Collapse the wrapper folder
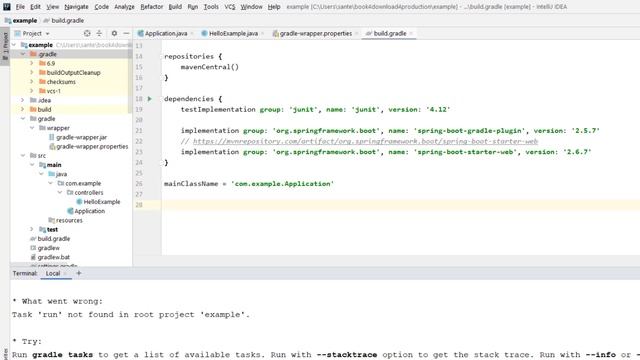This screenshot has width=640, height=360. [x=32, y=128]
